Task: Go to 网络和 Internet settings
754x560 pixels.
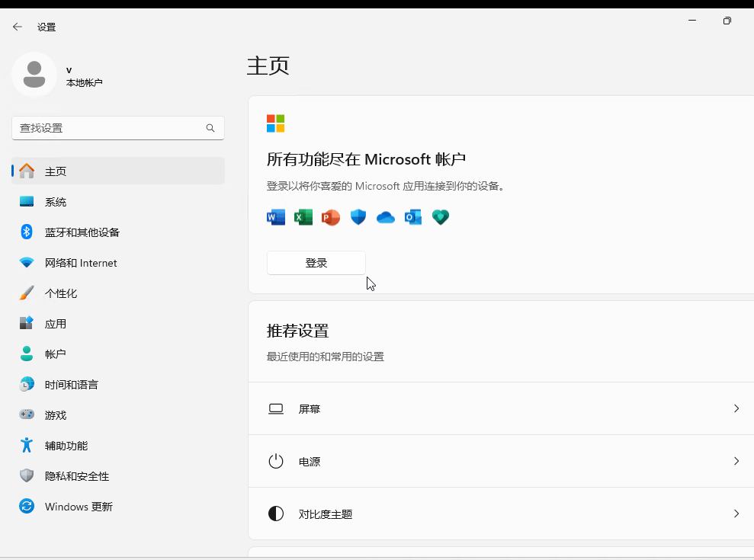Action: point(81,263)
